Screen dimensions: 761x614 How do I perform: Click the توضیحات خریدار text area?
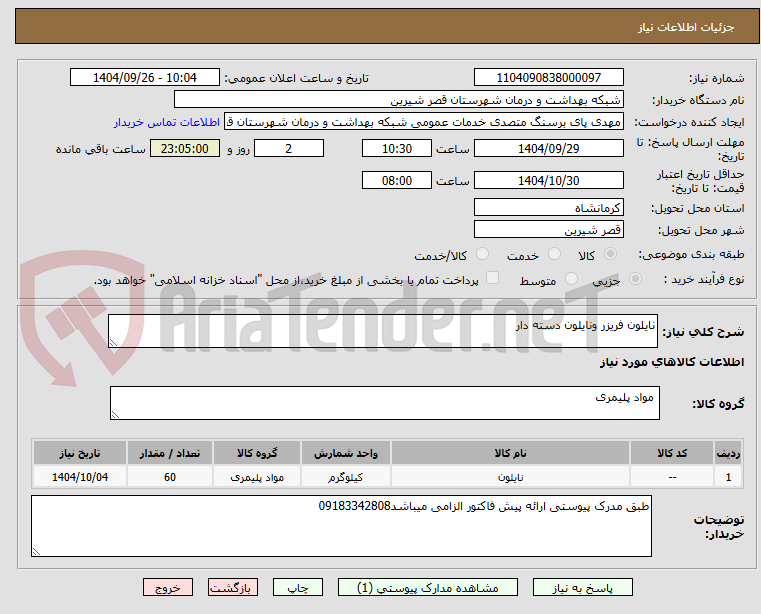(x=341, y=526)
